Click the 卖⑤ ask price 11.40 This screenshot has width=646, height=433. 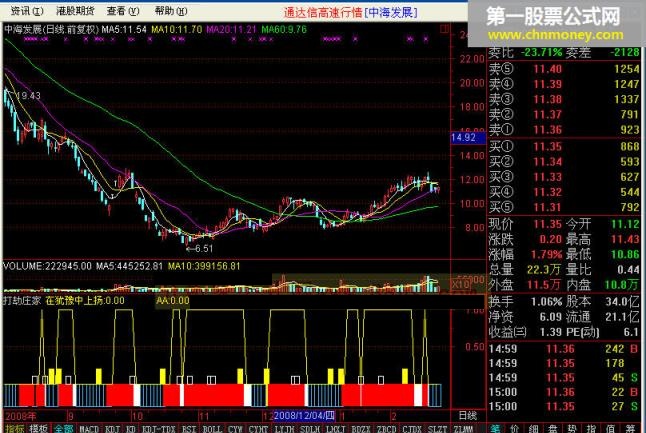pyautogui.click(x=548, y=69)
